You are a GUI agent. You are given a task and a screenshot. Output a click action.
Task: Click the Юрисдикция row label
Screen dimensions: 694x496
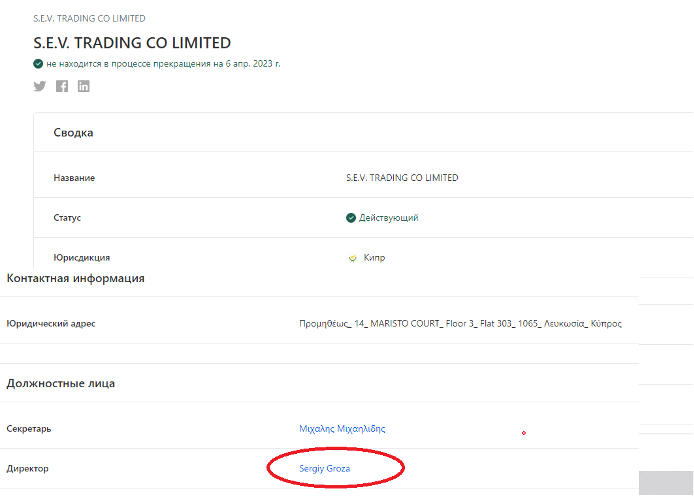pos(81,258)
